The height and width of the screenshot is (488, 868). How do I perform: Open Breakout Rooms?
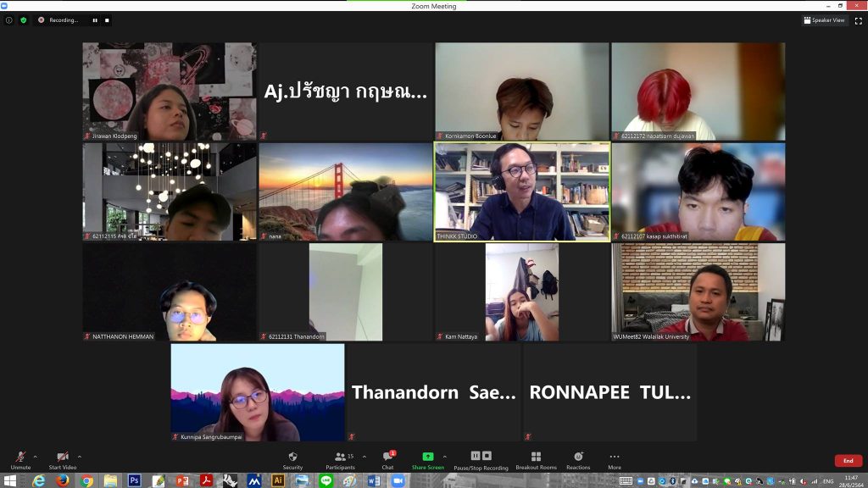[536, 459]
